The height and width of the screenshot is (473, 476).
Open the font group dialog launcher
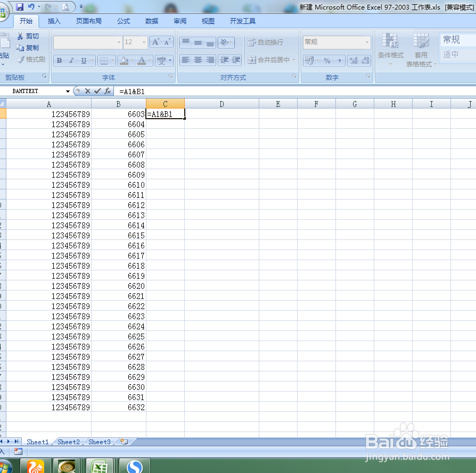170,76
